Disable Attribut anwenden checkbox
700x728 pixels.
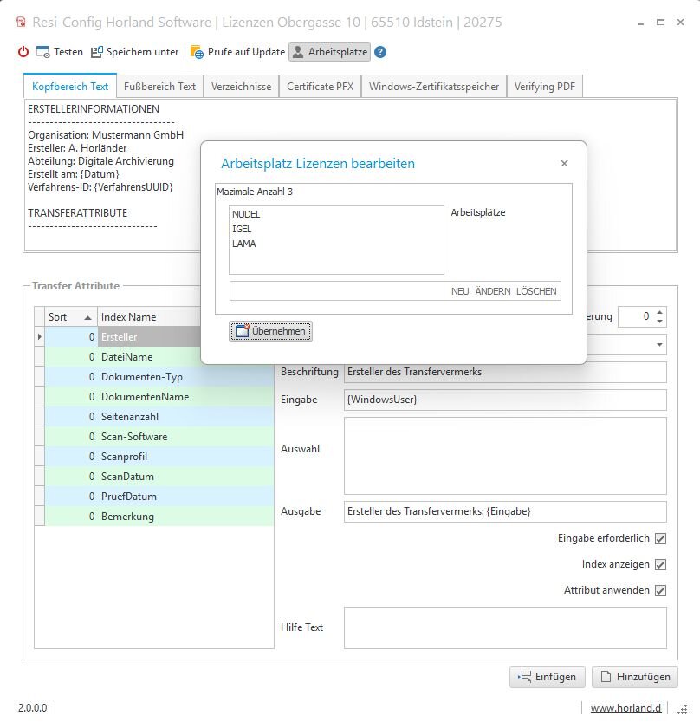(x=660, y=590)
